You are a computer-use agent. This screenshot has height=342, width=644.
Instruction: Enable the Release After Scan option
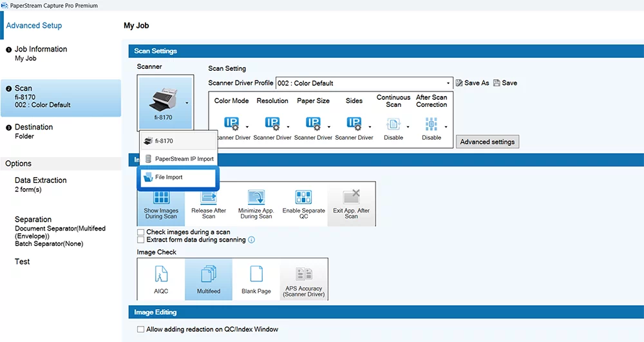pos(209,204)
